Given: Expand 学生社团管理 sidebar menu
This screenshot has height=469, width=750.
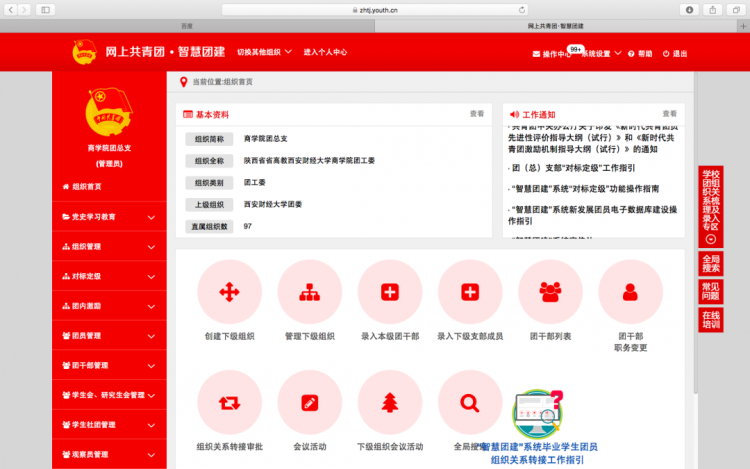Looking at the screenshot, I should 109,425.
